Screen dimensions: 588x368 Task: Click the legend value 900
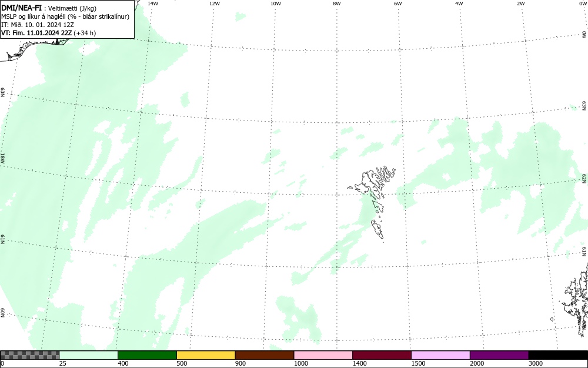point(240,363)
